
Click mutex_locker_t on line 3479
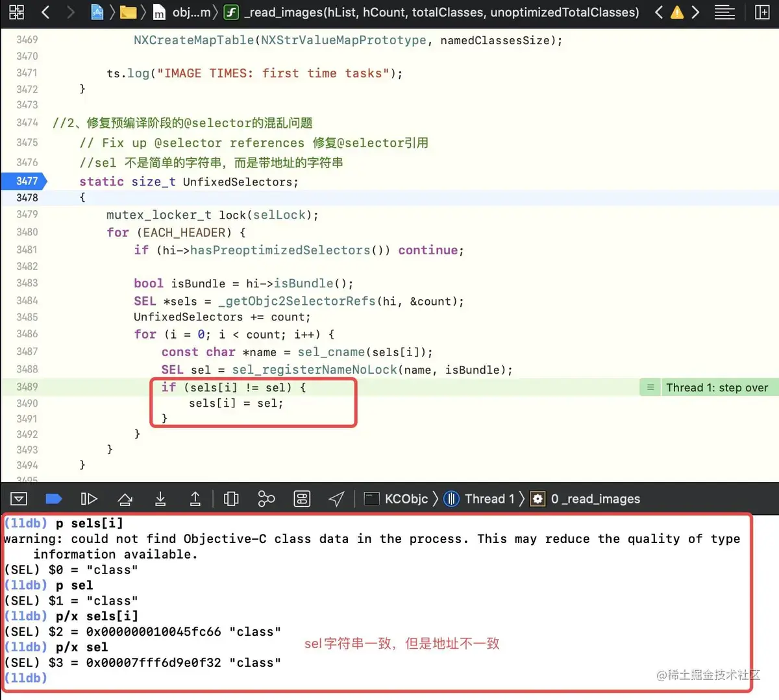158,215
